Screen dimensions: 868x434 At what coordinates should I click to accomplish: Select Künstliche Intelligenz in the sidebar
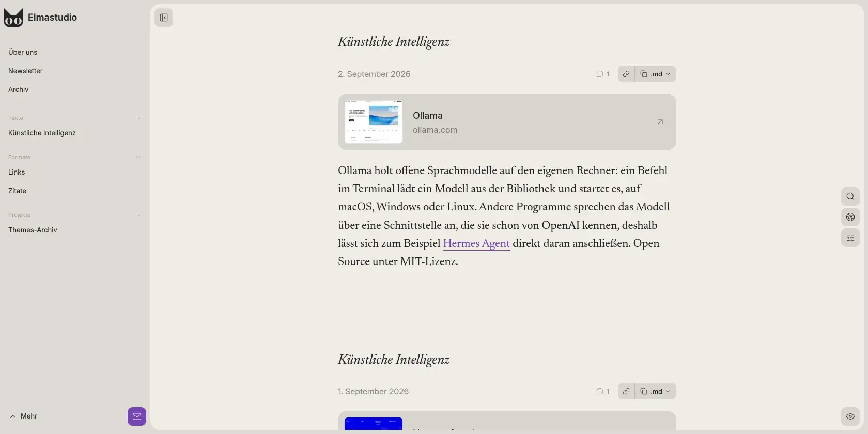pyautogui.click(x=42, y=133)
